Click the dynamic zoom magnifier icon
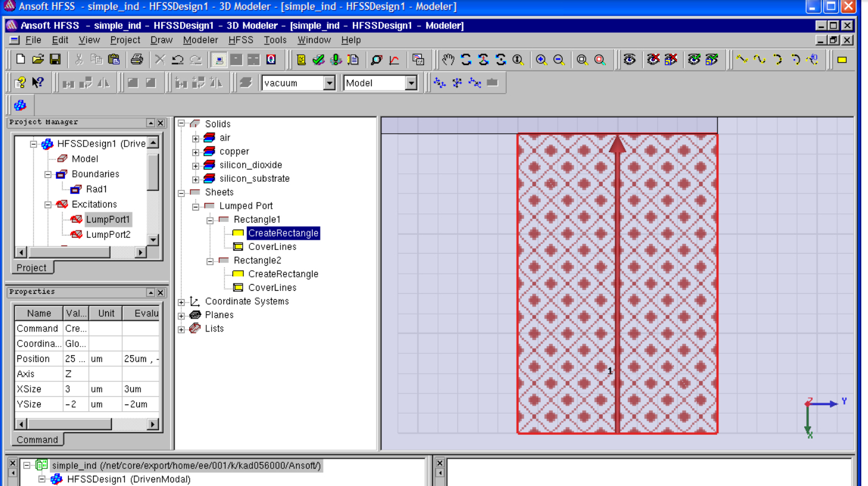 [518, 60]
